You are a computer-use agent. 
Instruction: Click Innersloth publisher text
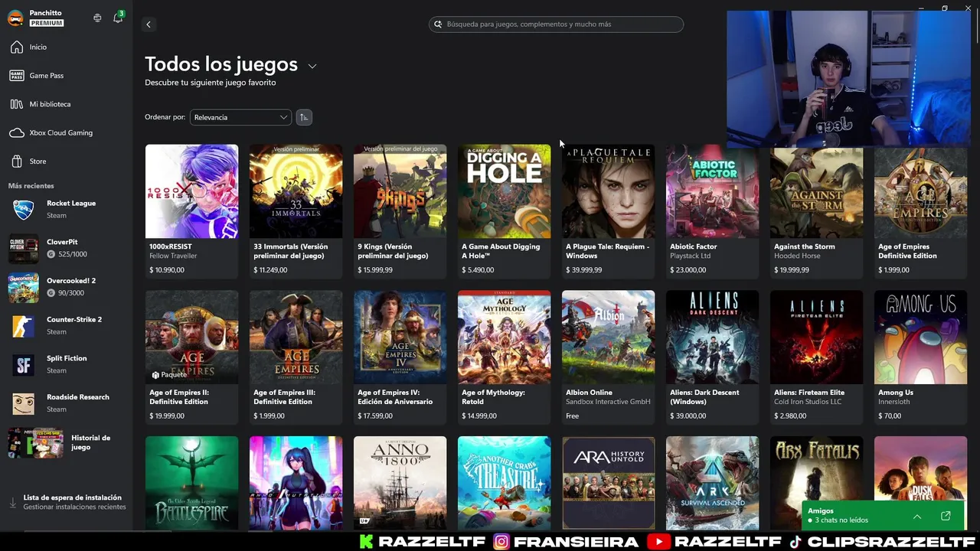895,402
